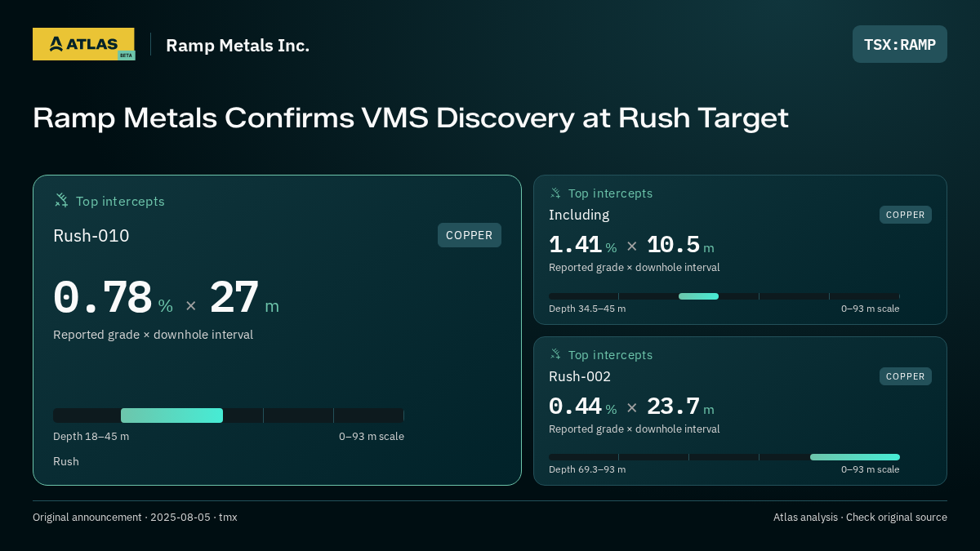Open the TSX:RAMP ticker badge

click(900, 44)
